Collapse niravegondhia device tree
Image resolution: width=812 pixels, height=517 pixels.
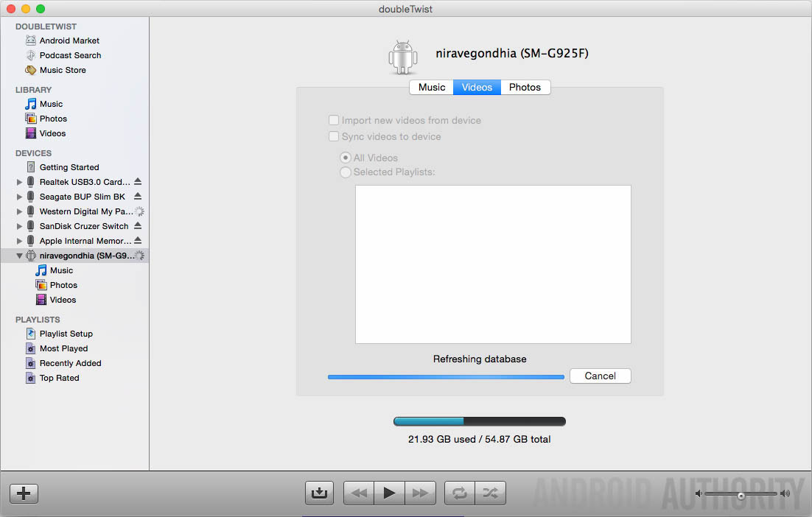pyautogui.click(x=19, y=256)
